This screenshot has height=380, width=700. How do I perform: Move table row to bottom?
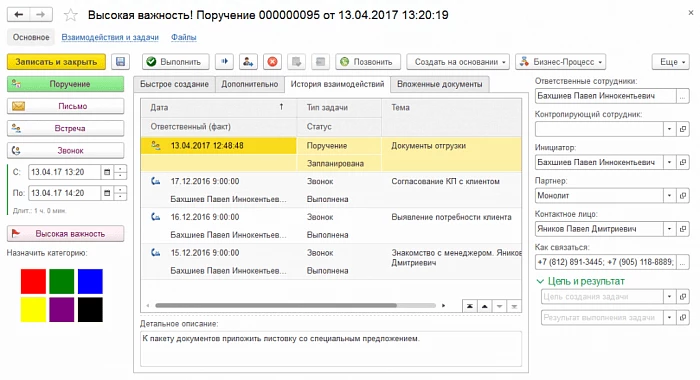(x=514, y=306)
